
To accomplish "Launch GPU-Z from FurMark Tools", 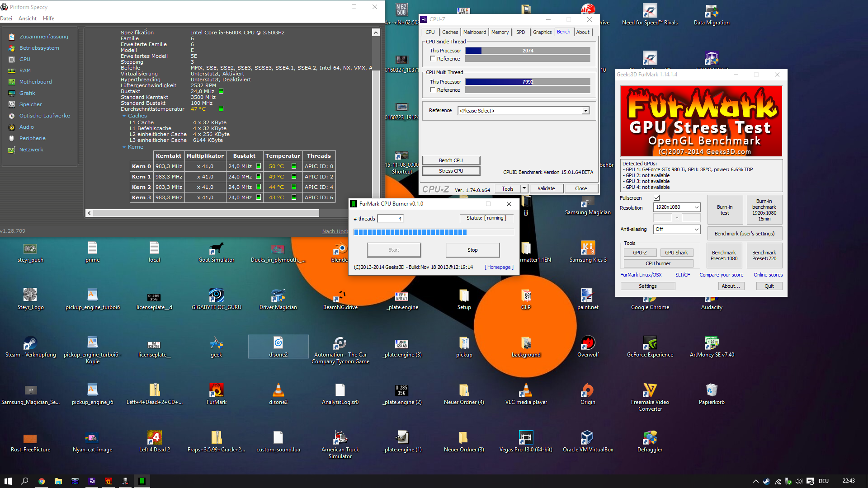I will tap(640, 253).
